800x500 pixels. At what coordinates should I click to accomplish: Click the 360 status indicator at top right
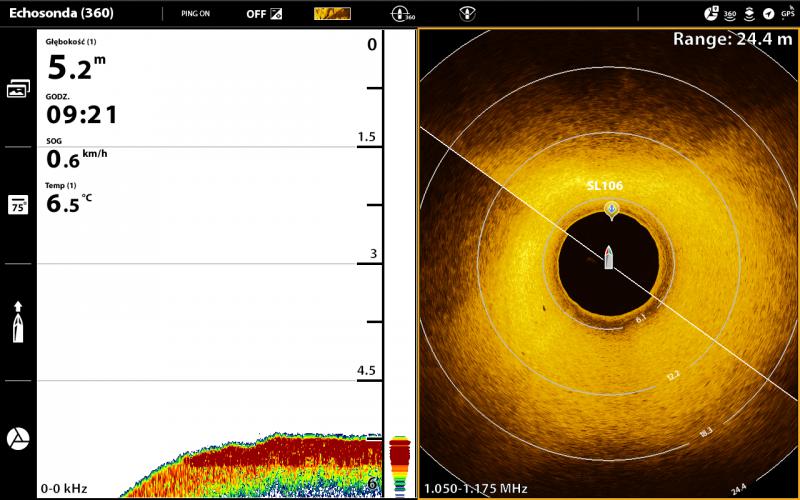[730, 14]
